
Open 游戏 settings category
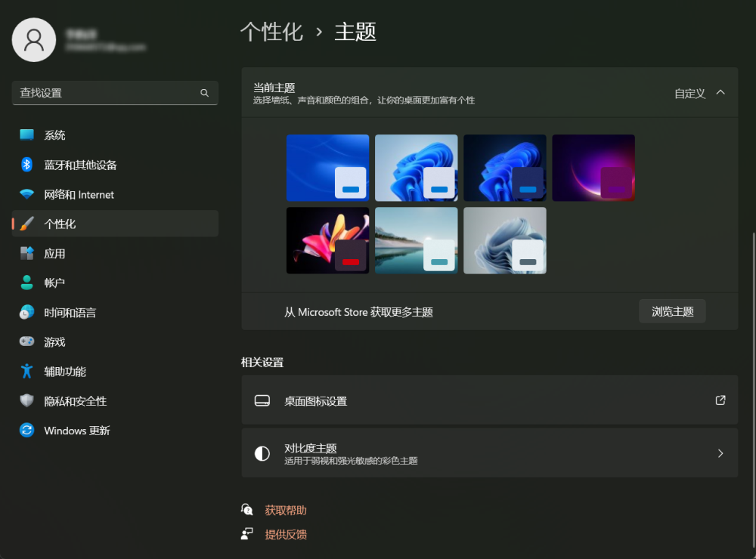(x=115, y=341)
